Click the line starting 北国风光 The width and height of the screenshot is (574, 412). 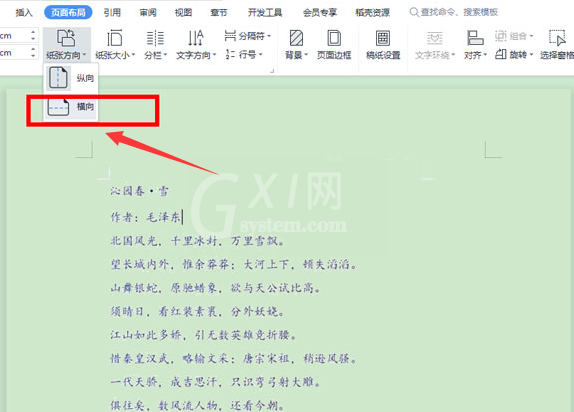click(x=197, y=241)
